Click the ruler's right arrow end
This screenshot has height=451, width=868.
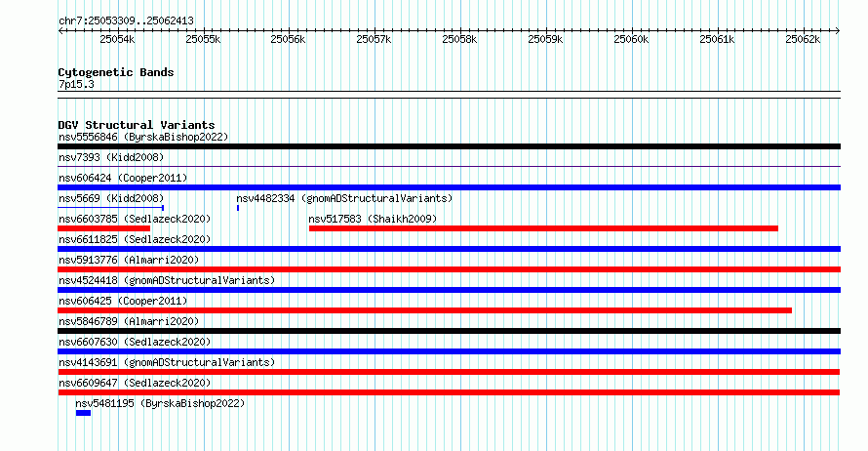[x=838, y=30]
